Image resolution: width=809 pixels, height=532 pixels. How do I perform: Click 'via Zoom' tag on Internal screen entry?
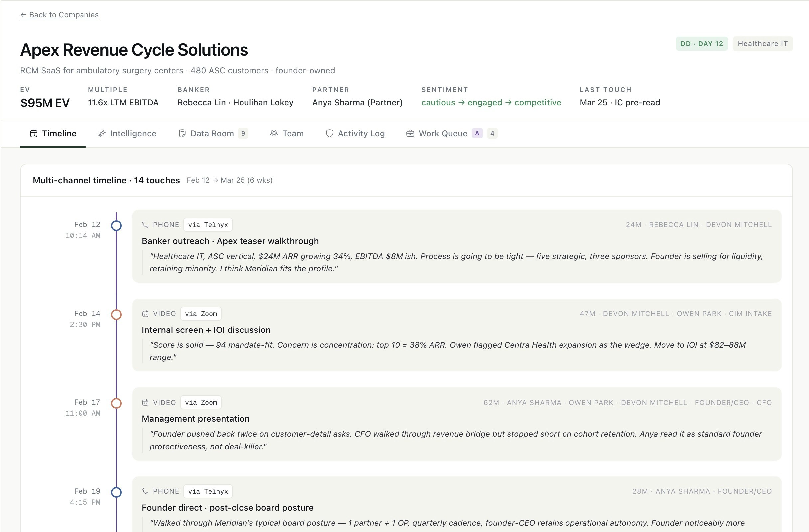[201, 314]
